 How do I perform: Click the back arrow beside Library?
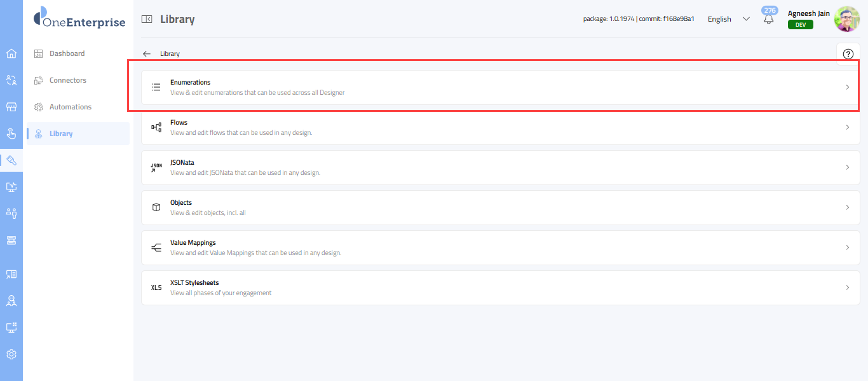pyautogui.click(x=147, y=54)
